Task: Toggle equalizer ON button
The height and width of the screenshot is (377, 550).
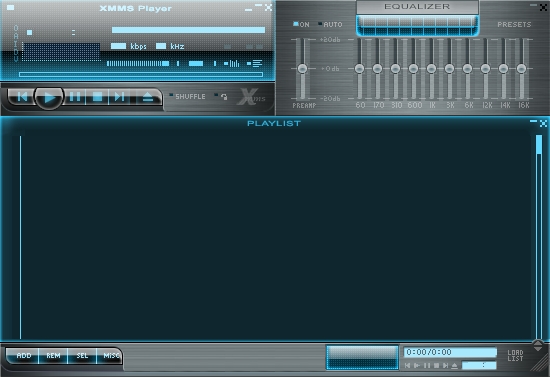Action: coord(301,25)
